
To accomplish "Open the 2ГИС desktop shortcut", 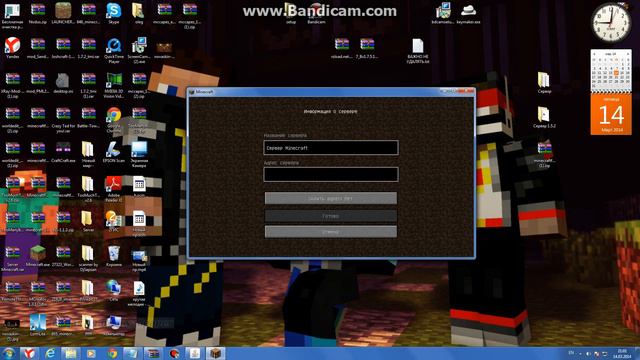I will (114, 221).
